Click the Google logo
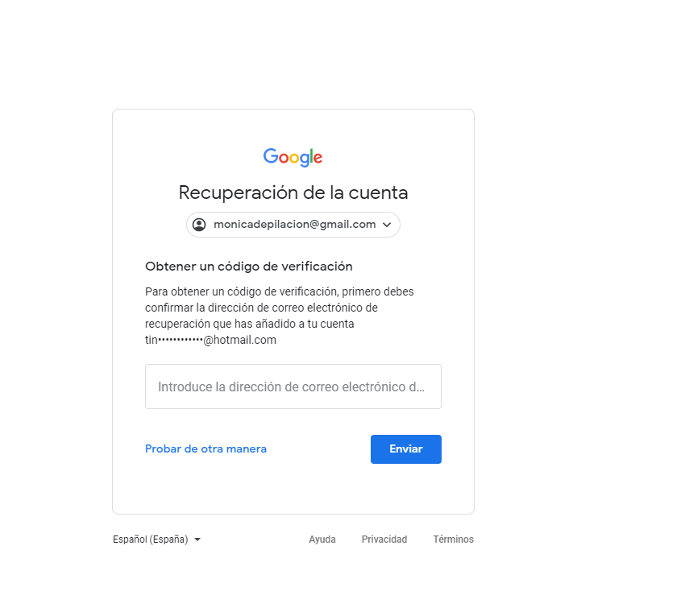Image resolution: width=685 pixels, height=616 pixels. click(293, 157)
